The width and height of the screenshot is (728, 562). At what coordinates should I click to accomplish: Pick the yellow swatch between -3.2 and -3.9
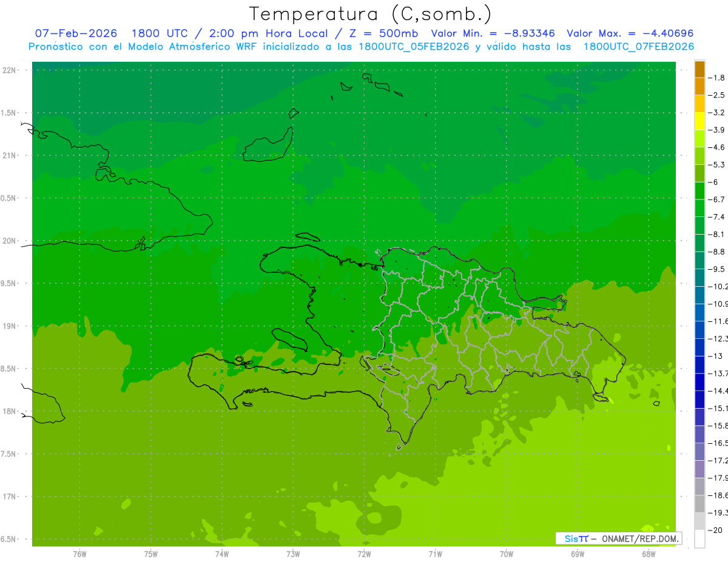699,121
